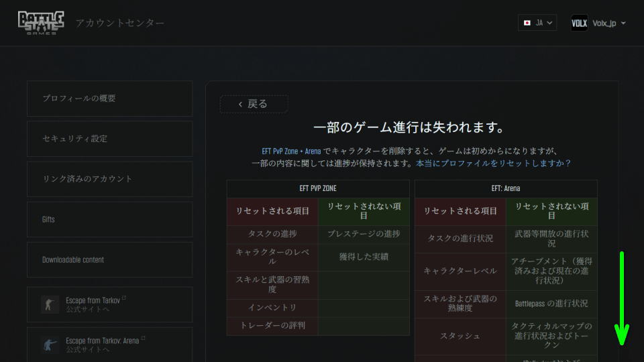Click the Battlepass の進行状況 cell
The height and width of the screenshot is (362, 644).
pos(551,304)
